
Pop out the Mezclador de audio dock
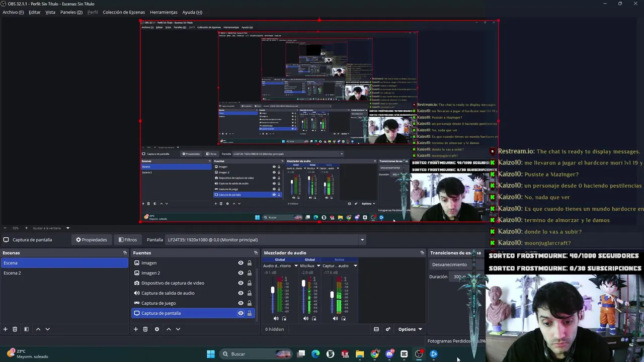click(x=422, y=253)
